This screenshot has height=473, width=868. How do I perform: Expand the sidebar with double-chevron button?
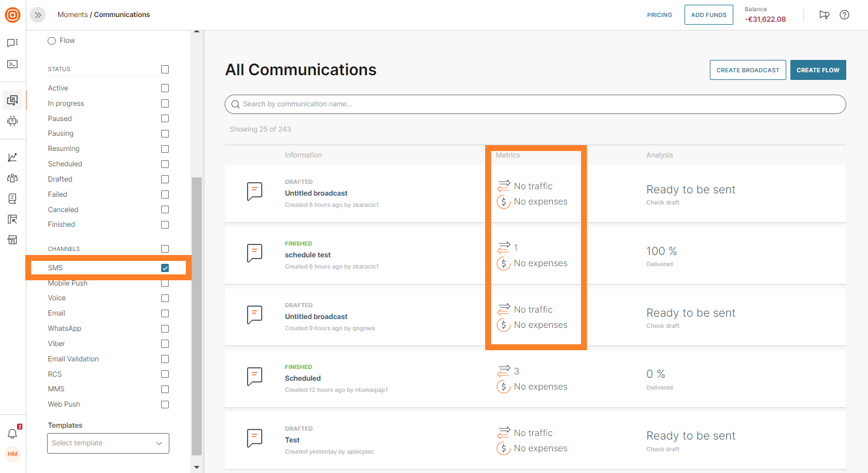coord(38,15)
